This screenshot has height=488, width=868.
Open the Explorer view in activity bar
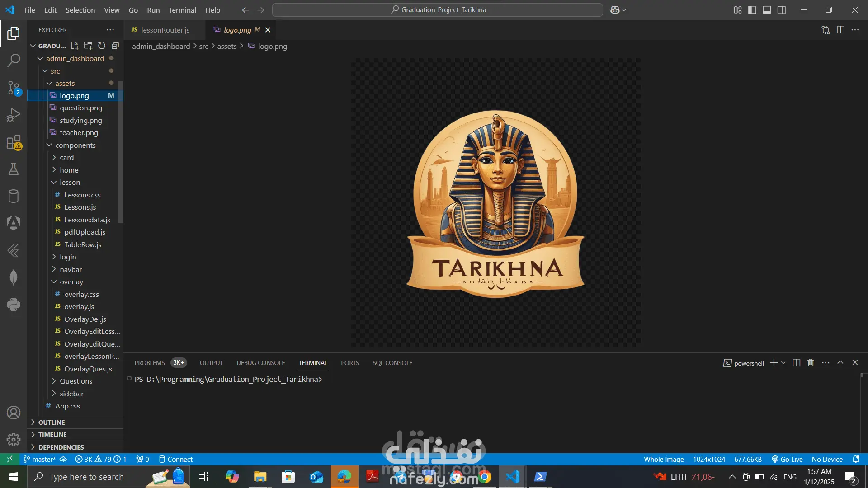(x=14, y=33)
